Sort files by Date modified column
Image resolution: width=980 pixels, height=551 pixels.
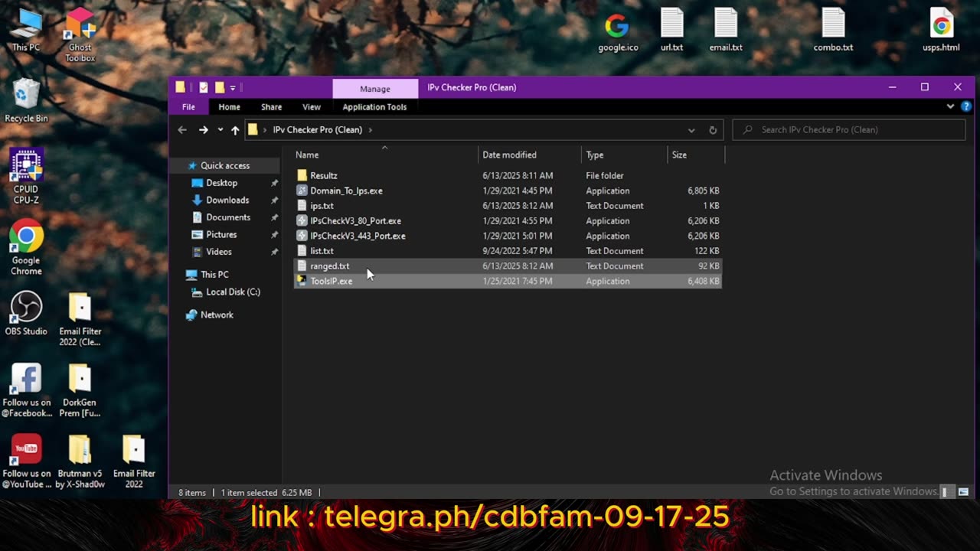click(530, 155)
